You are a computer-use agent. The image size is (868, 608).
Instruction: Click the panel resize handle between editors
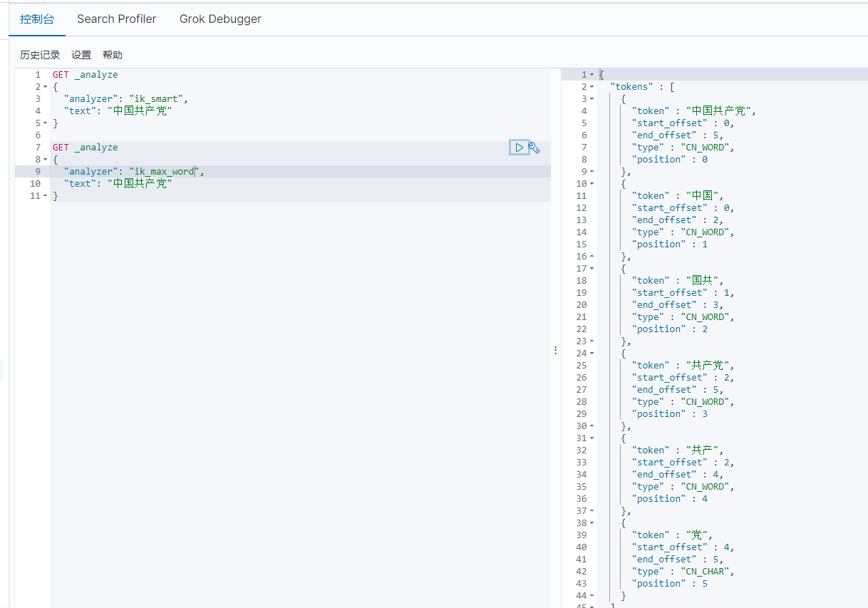click(x=556, y=351)
